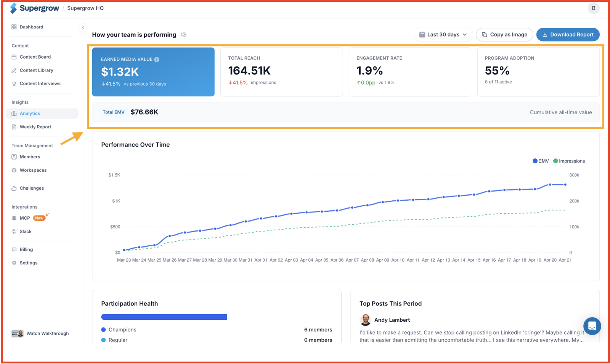Viewport: 610px width, 364px height.
Task: Click the Settings gear icon in sidebar
Action: pyautogui.click(x=14, y=263)
